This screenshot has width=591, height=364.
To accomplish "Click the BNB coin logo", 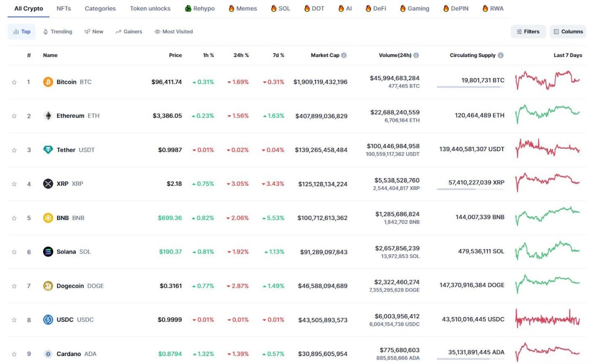I will (48, 218).
